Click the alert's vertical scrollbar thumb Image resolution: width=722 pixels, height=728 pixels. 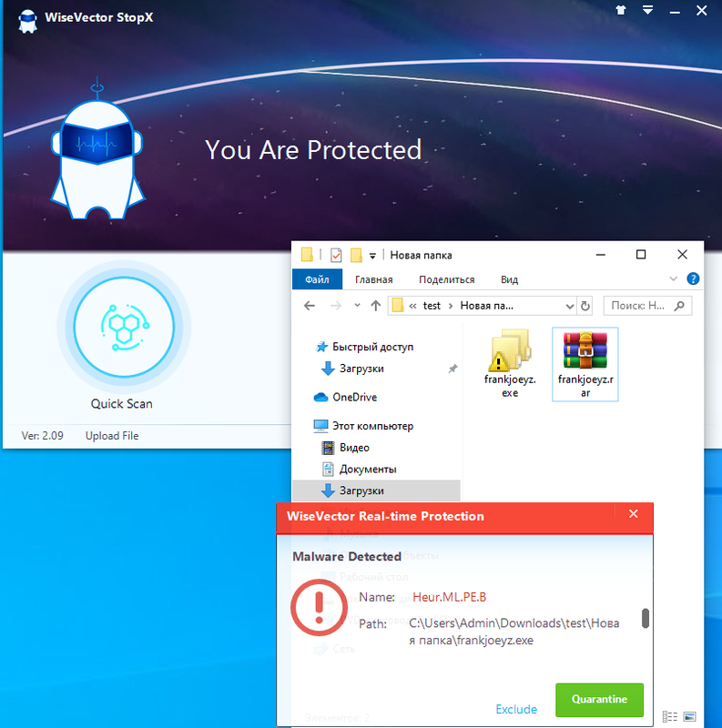point(645,618)
